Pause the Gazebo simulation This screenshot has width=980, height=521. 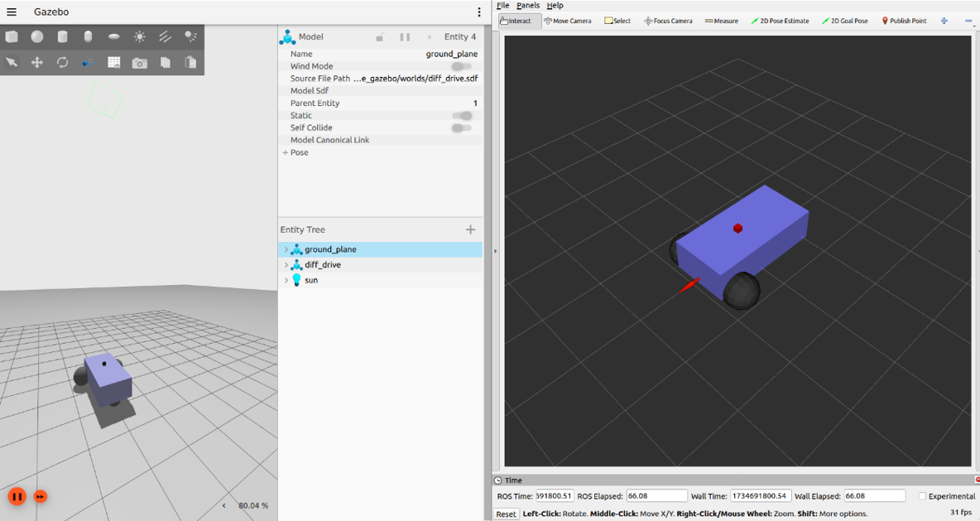coord(17,496)
